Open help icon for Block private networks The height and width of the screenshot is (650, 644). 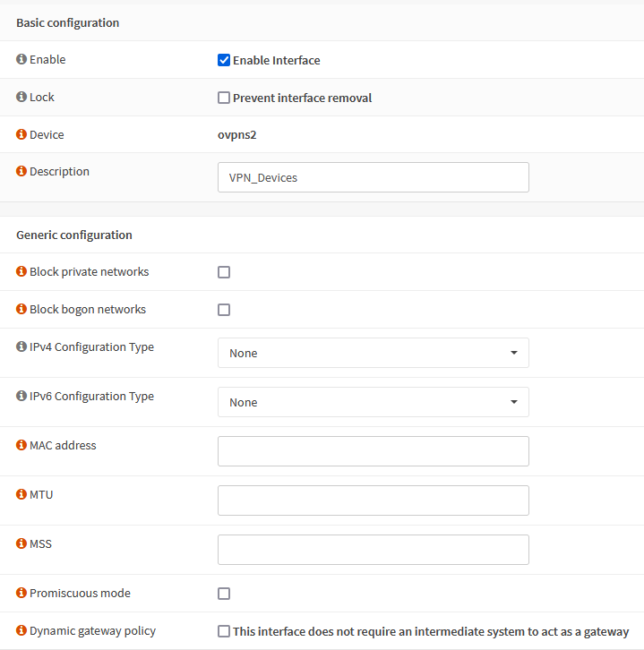21,271
